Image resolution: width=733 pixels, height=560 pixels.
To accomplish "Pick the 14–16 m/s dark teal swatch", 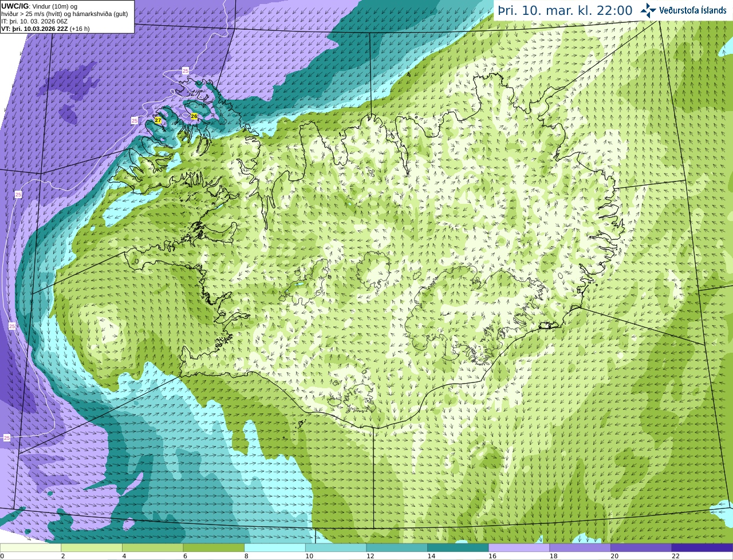I will click(458, 548).
